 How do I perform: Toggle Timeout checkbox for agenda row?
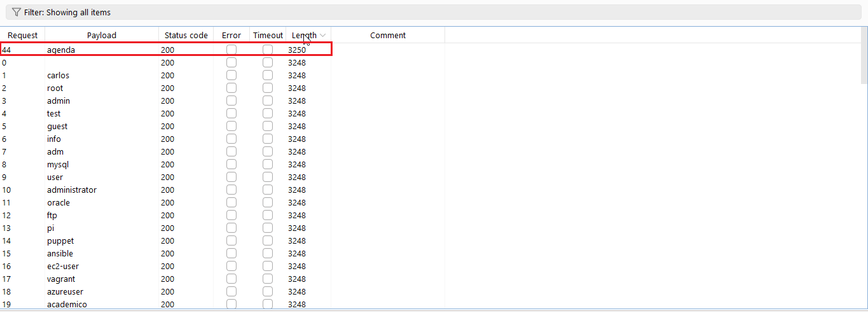point(268,50)
